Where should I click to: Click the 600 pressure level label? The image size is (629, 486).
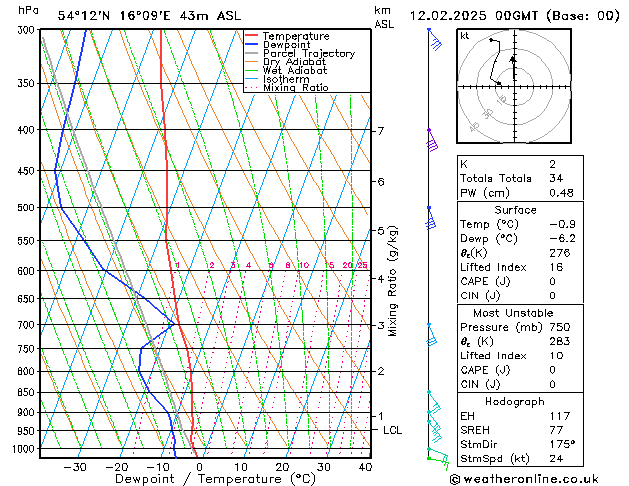click(28, 271)
